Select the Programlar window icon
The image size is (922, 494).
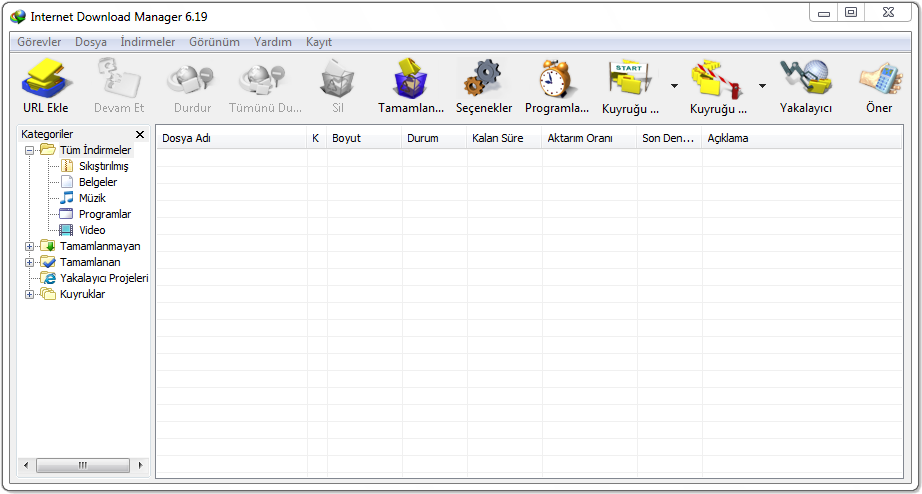(x=66, y=214)
